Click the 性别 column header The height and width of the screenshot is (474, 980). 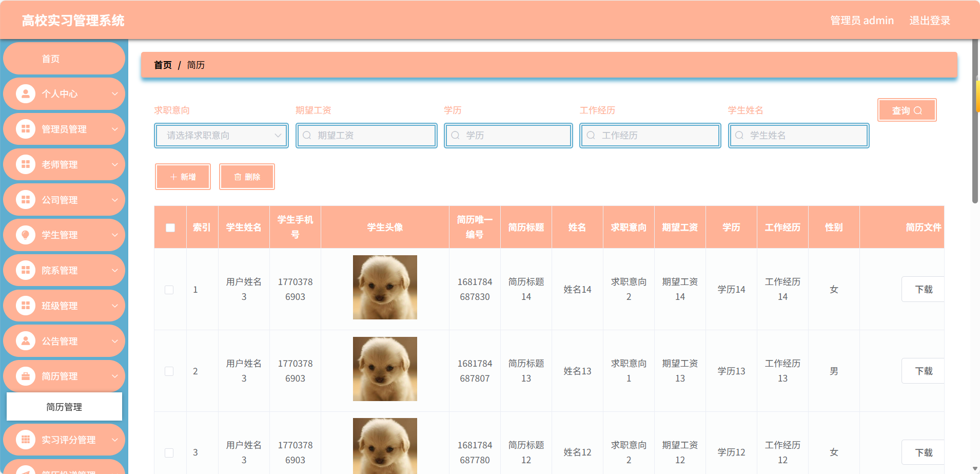coord(834,227)
